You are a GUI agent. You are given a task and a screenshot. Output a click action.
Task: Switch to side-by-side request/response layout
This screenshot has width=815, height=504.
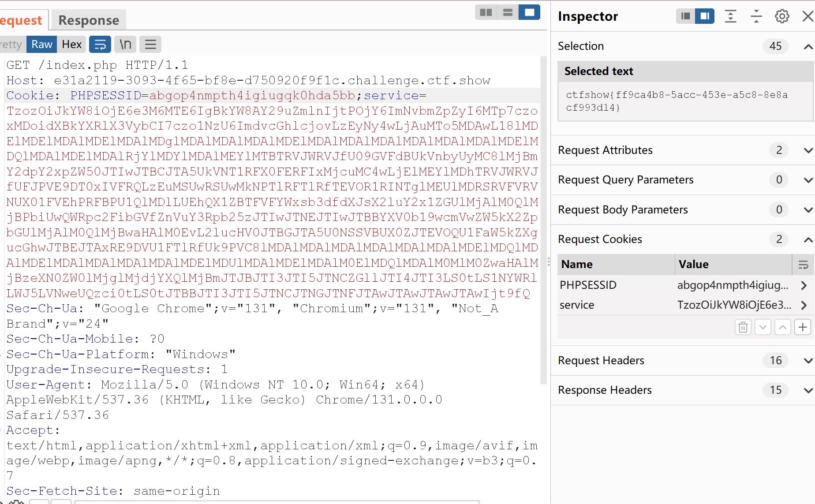click(486, 12)
